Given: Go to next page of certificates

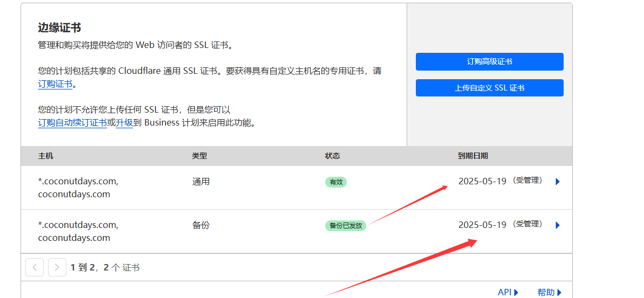Looking at the screenshot, I should coord(57,267).
